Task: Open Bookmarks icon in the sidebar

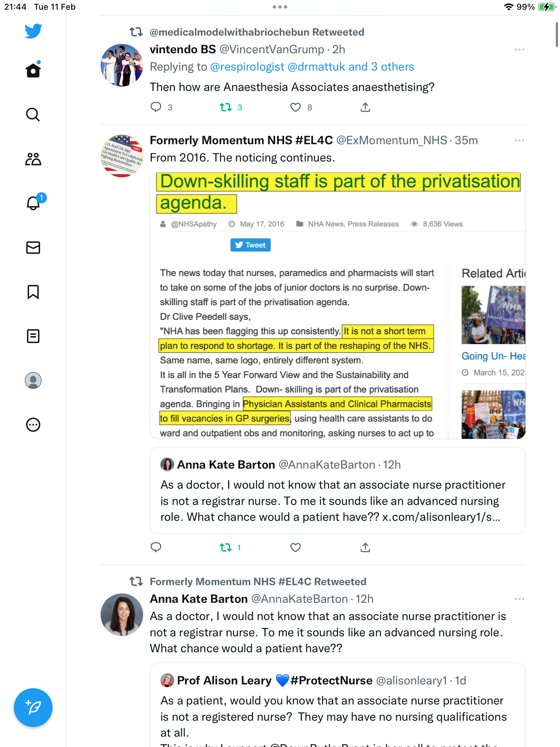Action: click(x=33, y=292)
